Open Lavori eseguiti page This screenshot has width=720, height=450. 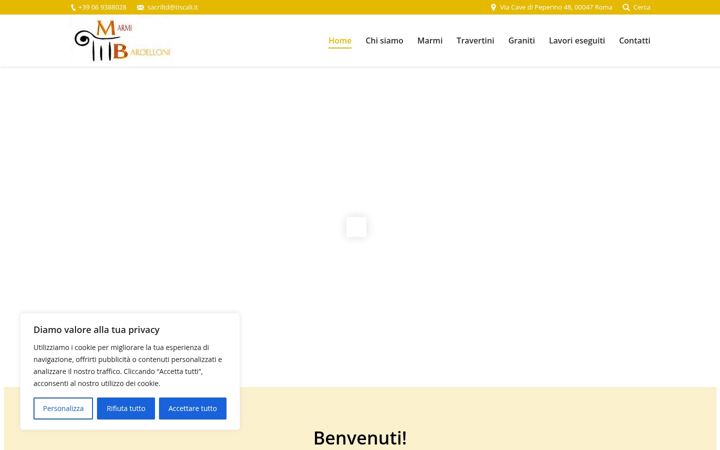(x=577, y=40)
